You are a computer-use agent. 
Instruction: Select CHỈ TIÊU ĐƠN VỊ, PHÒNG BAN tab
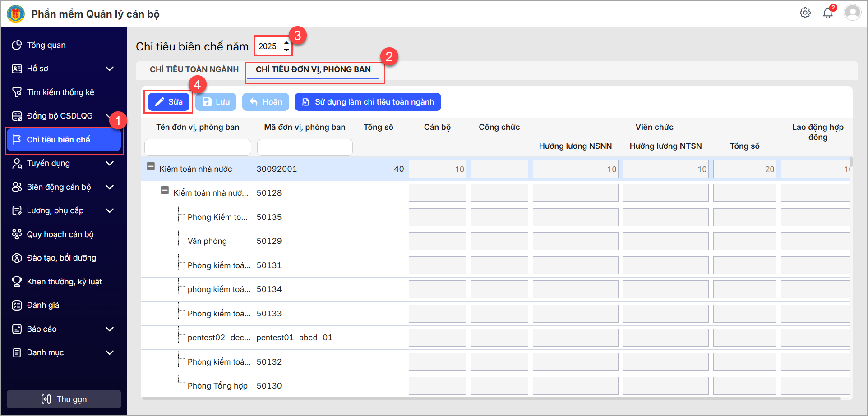click(x=313, y=69)
